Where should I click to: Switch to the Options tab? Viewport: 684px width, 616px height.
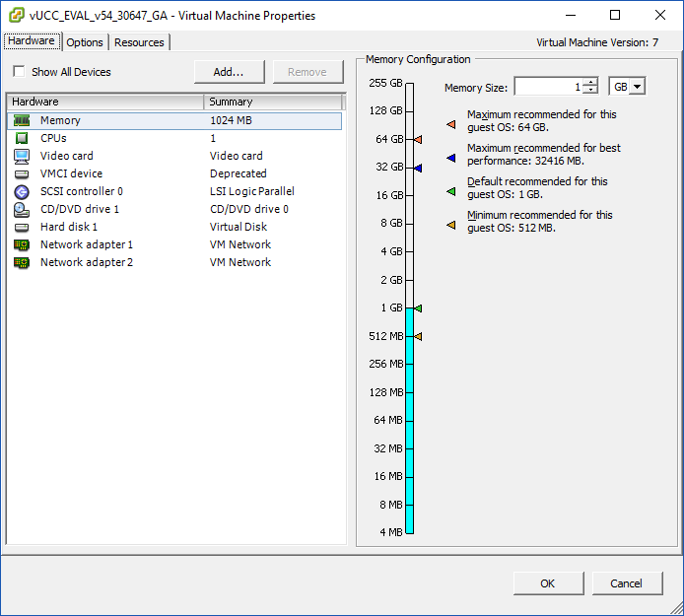85,42
